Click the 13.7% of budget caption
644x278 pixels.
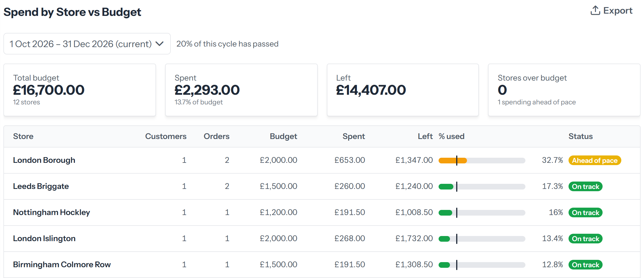[x=199, y=102]
